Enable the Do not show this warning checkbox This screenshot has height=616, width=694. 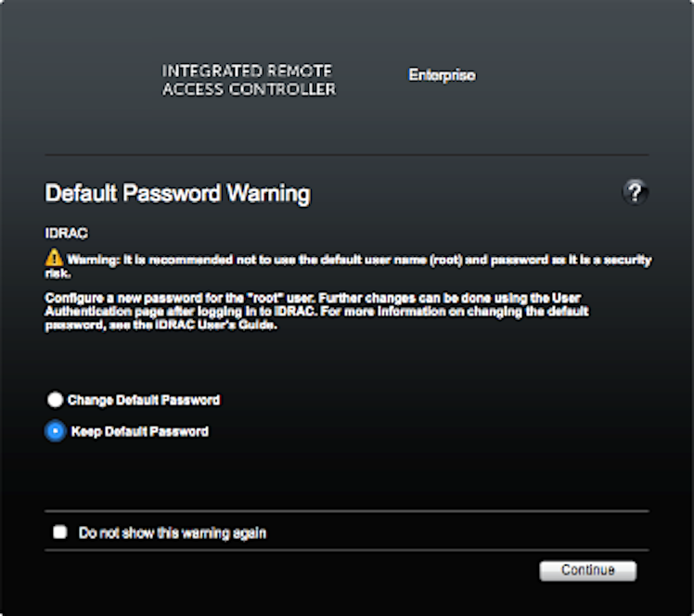point(60,533)
